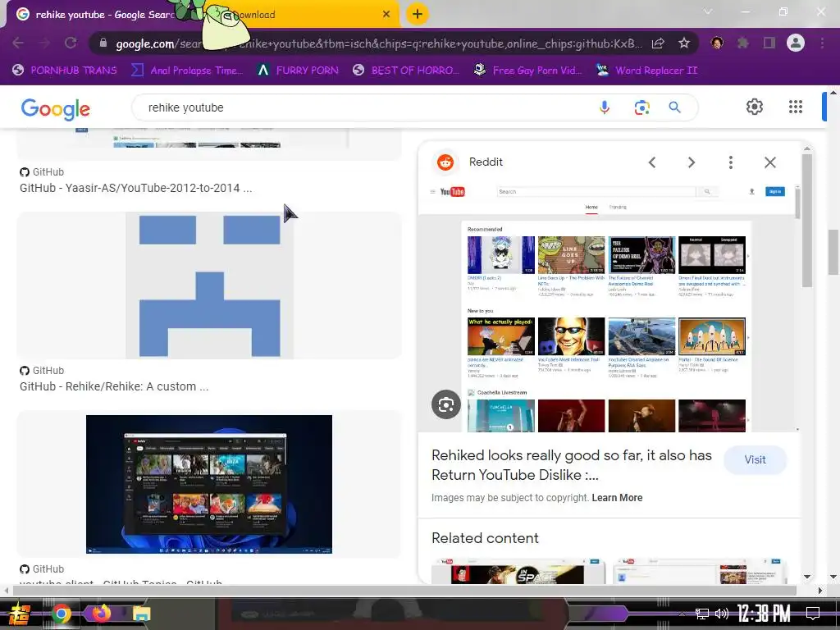Share this page from the address bar
The height and width of the screenshot is (630, 840).
[658, 43]
